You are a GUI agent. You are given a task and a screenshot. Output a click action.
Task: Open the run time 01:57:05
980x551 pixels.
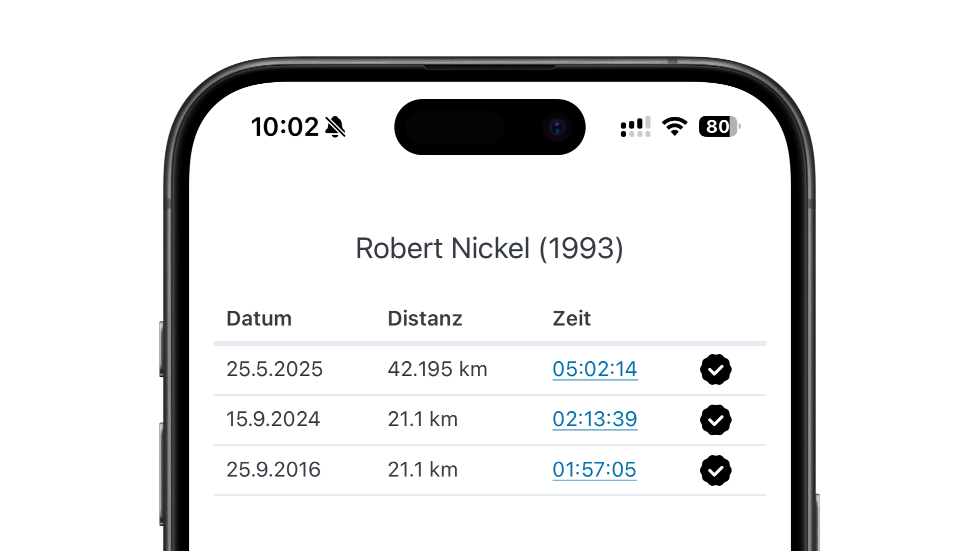click(x=594, y=469)
